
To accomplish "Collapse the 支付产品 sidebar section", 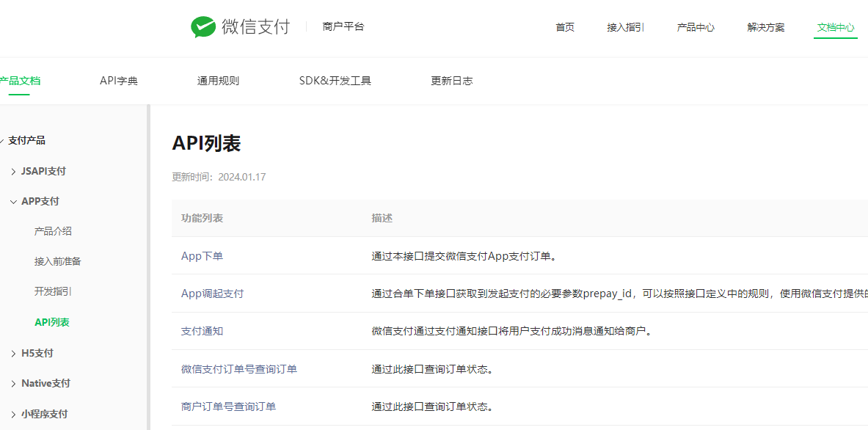I will pyautogui.click(x=26, y=141).
